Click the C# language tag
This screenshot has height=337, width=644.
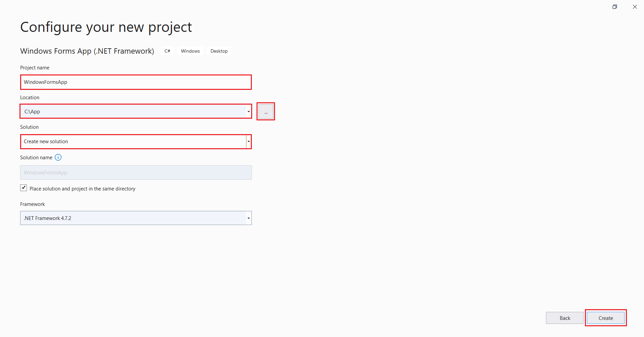pyautogui.click(x=167, y=51)
